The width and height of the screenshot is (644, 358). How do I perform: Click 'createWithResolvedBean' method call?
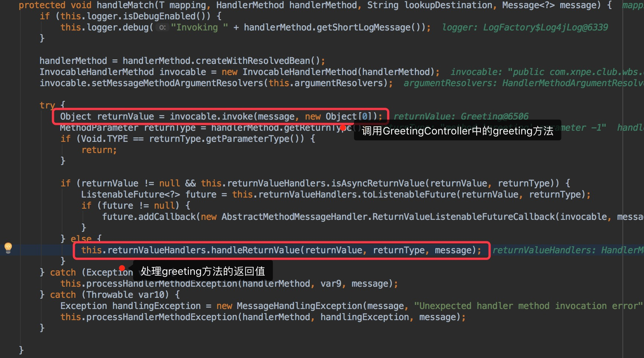click(253, 61)
